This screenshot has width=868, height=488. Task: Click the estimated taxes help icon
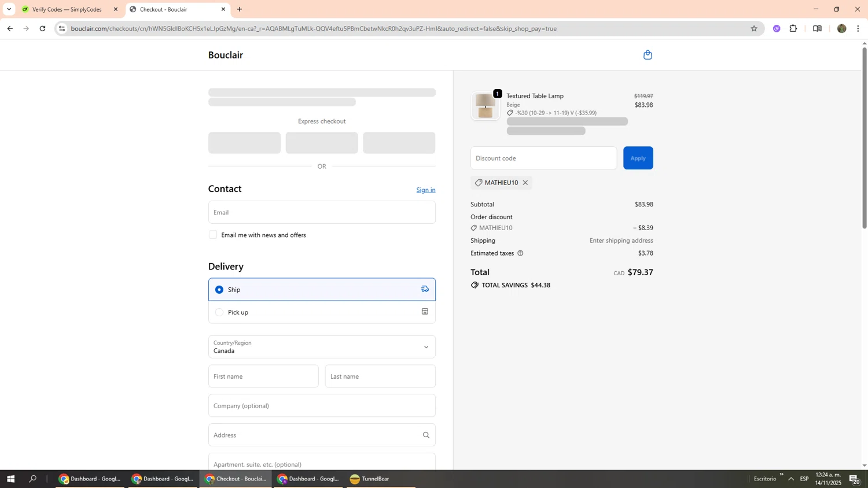point(520,253)
